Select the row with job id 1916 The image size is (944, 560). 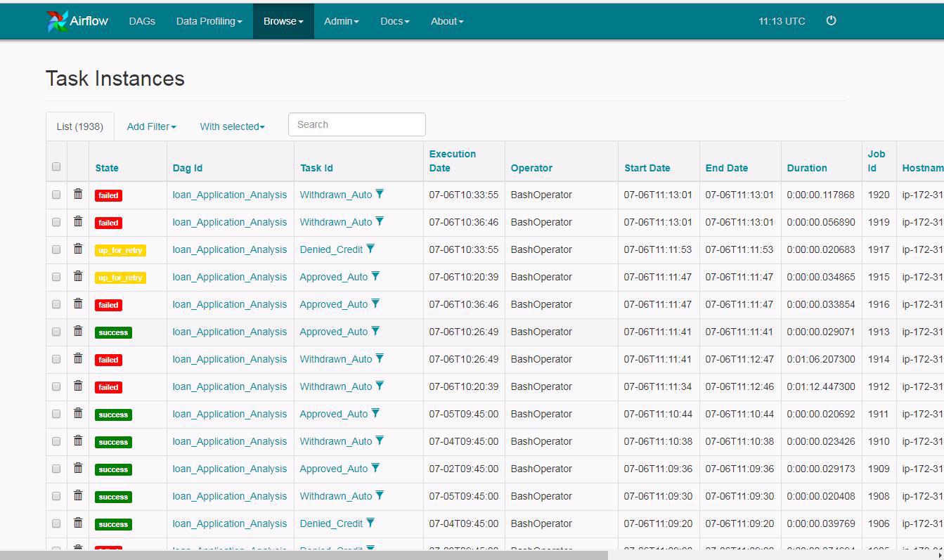56,304
